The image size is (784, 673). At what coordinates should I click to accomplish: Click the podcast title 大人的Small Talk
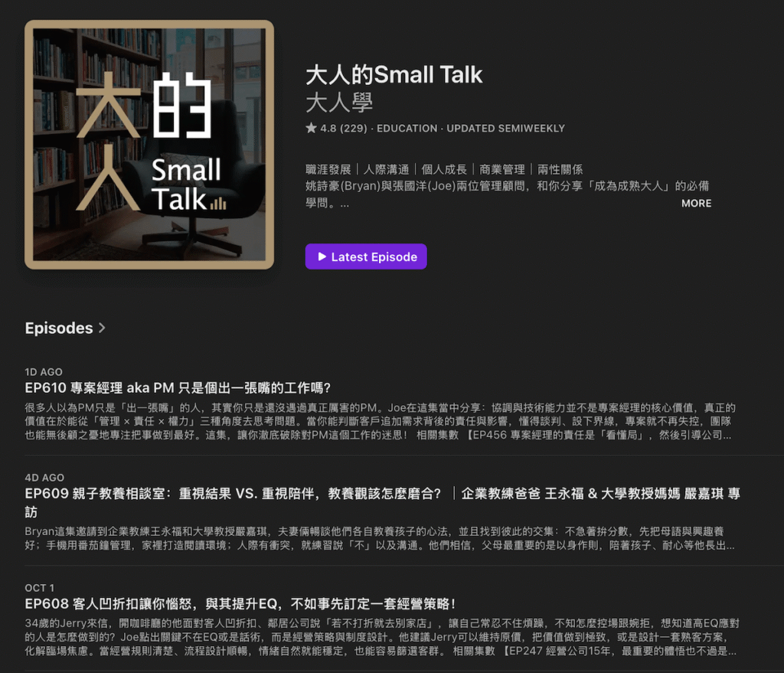394,75
